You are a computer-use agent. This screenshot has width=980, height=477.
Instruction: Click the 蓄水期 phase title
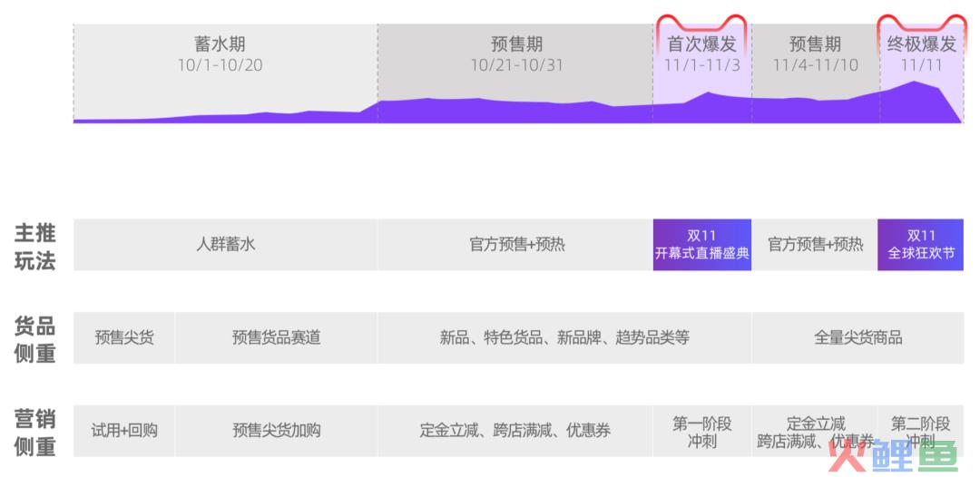[220, 44]
